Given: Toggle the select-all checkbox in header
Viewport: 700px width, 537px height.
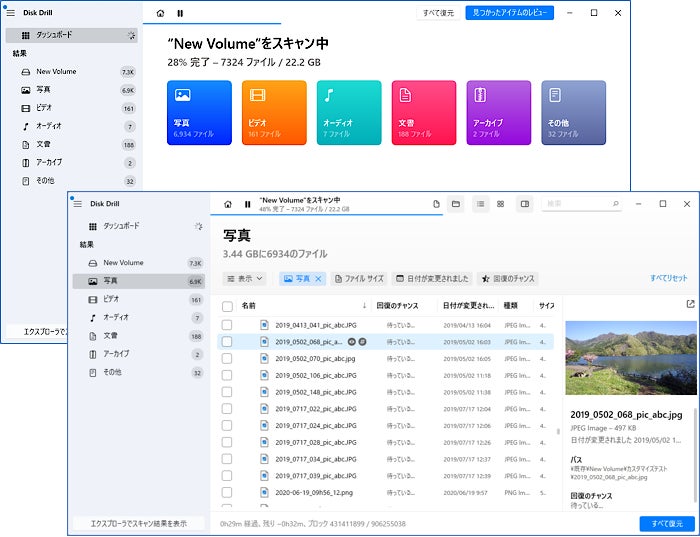Looking at the screenshot, I should 227,306.
